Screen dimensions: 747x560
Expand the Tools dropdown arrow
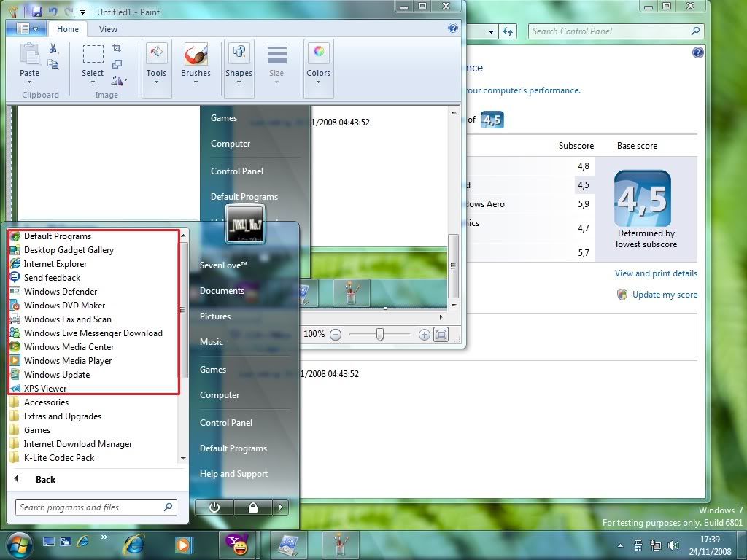(x=156, y=82)
